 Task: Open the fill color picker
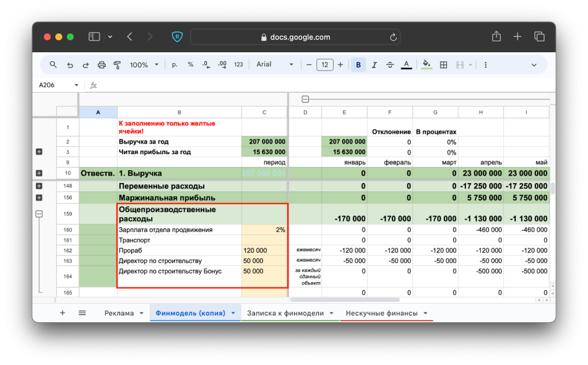[426, 65]
